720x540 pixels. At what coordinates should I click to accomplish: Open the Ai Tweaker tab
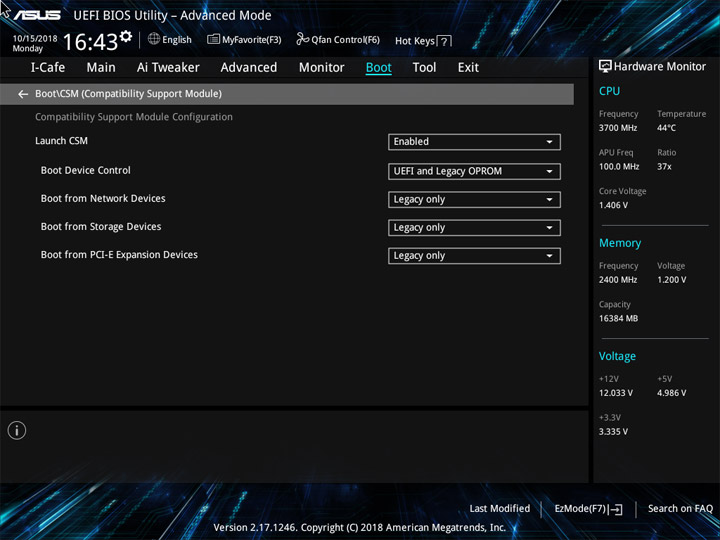click(168, 68)
